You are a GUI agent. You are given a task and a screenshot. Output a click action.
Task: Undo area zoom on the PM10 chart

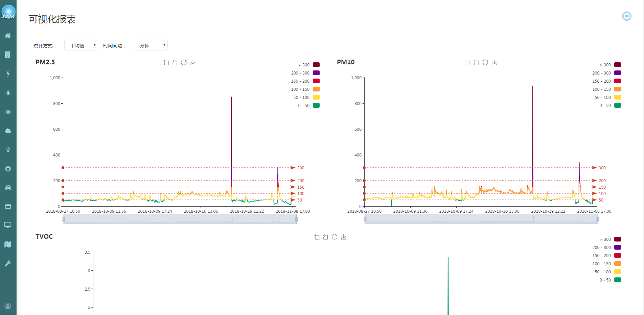pyautogui.click(x=476, y=62)
